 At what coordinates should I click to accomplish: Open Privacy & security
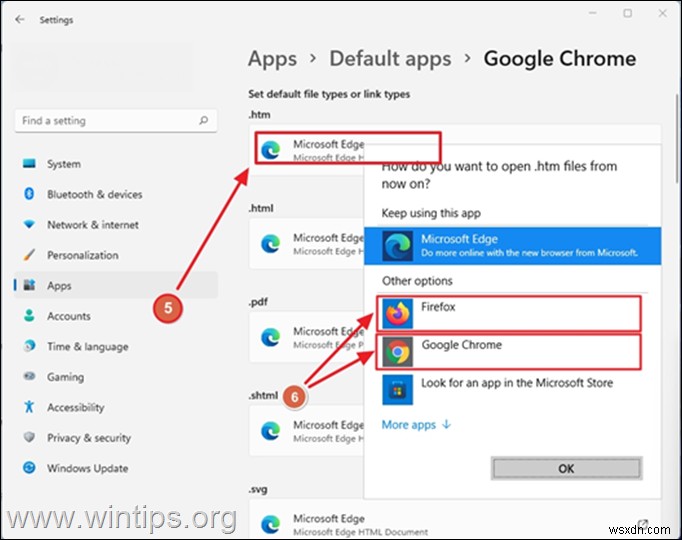pos(116,438)
